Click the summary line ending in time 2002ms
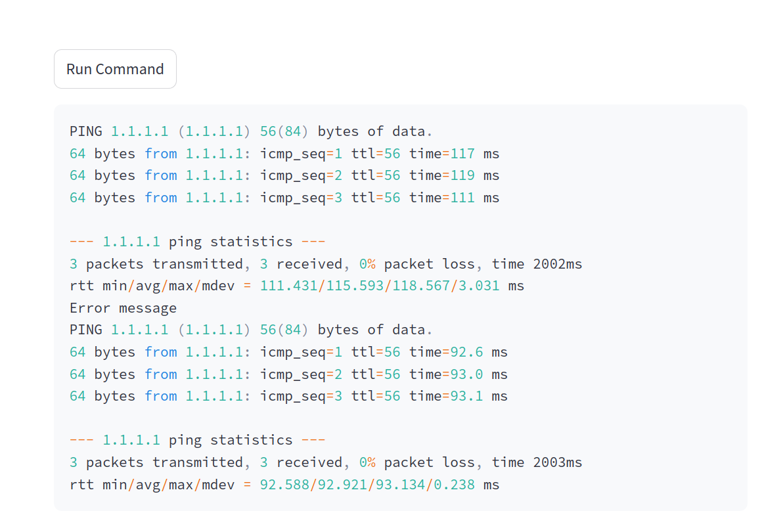 [x=326, y=264]
